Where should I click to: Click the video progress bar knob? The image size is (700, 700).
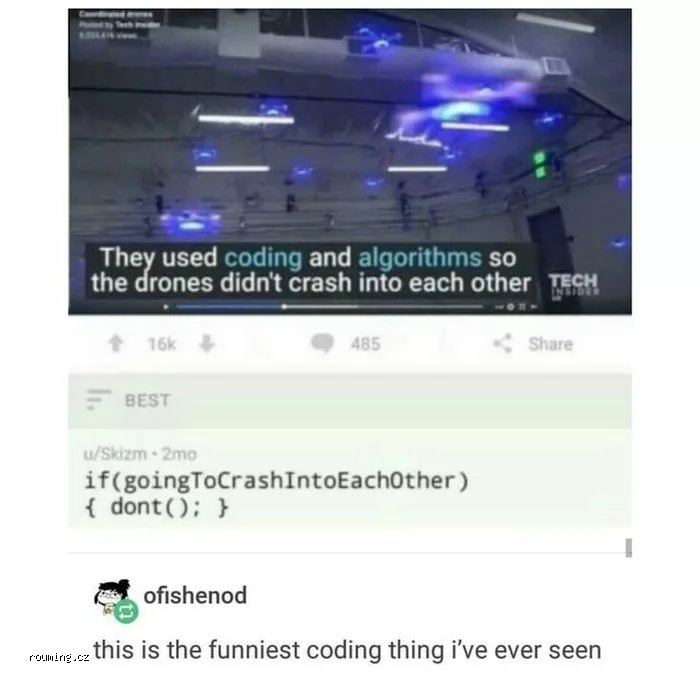coord(284,307)
